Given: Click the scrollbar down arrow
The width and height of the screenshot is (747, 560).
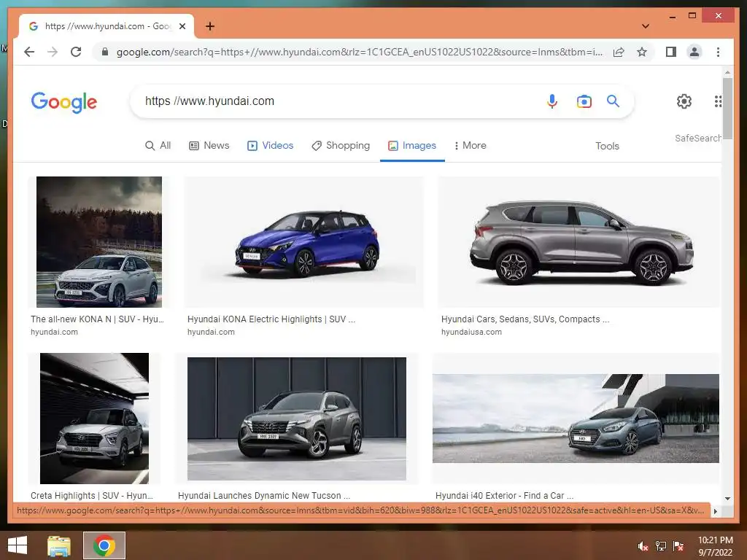Looking at the screenshot, I should [x=727, y=499].
